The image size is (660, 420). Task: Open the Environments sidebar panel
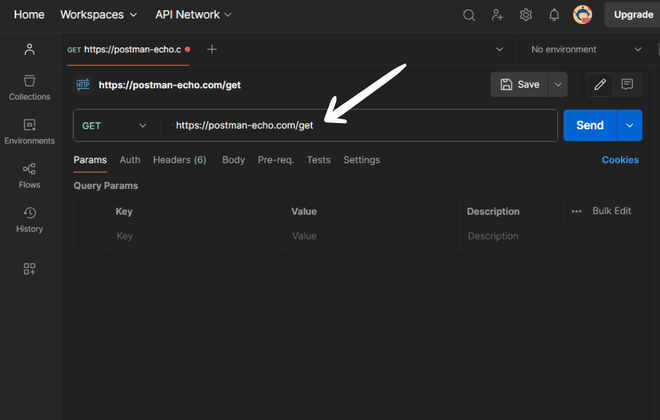point(29,132)
